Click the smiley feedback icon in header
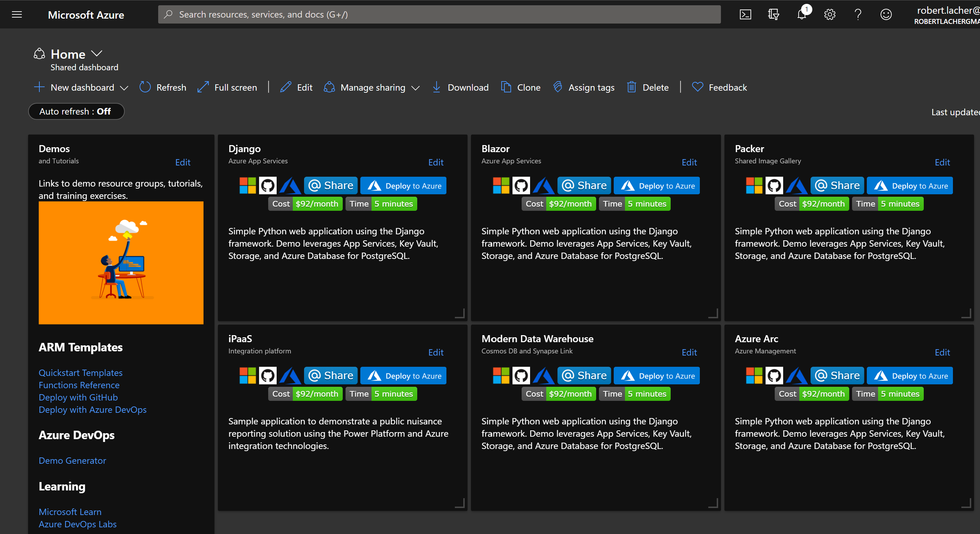The image size is (980, 534). point(886,14)
